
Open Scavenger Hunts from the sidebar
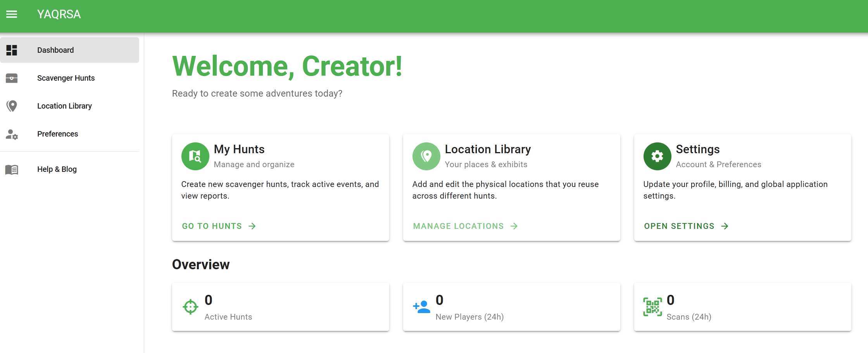66,78
